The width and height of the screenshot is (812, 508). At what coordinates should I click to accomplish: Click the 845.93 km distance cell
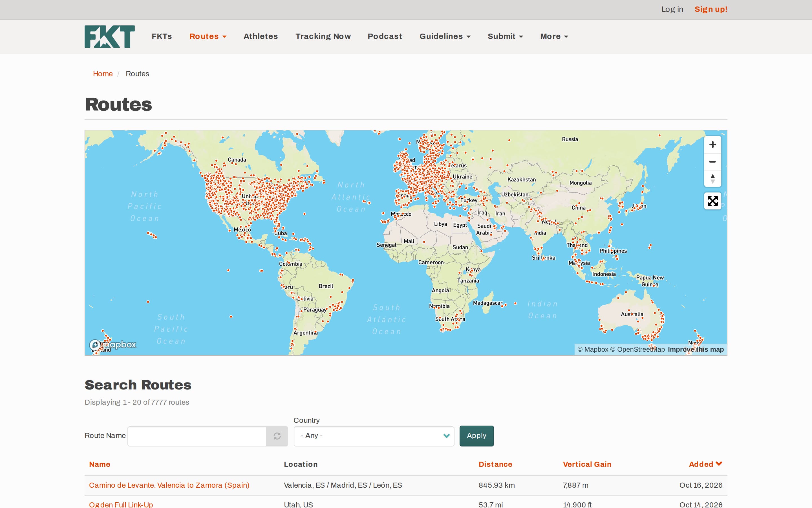[497, 485]
